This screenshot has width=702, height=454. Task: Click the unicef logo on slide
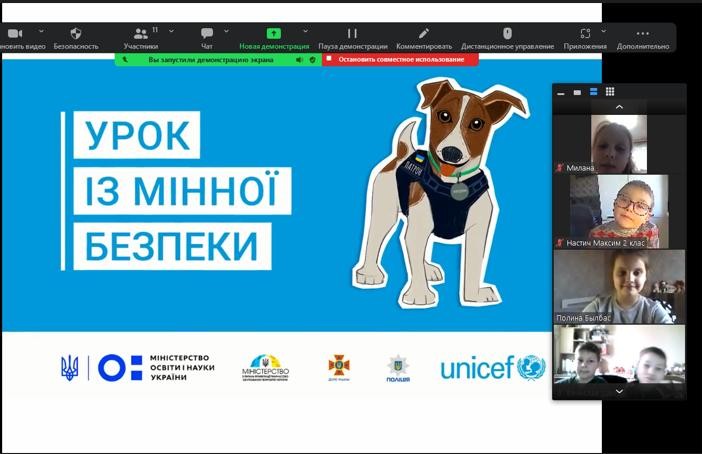click(x=493, y=368)
